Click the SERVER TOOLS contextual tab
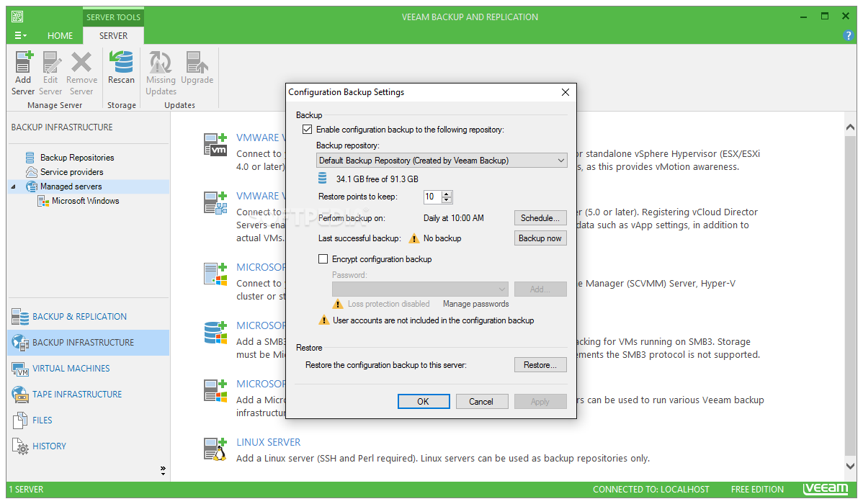The image size is (863, 504). pyautogui.click(x=113, y=17)
